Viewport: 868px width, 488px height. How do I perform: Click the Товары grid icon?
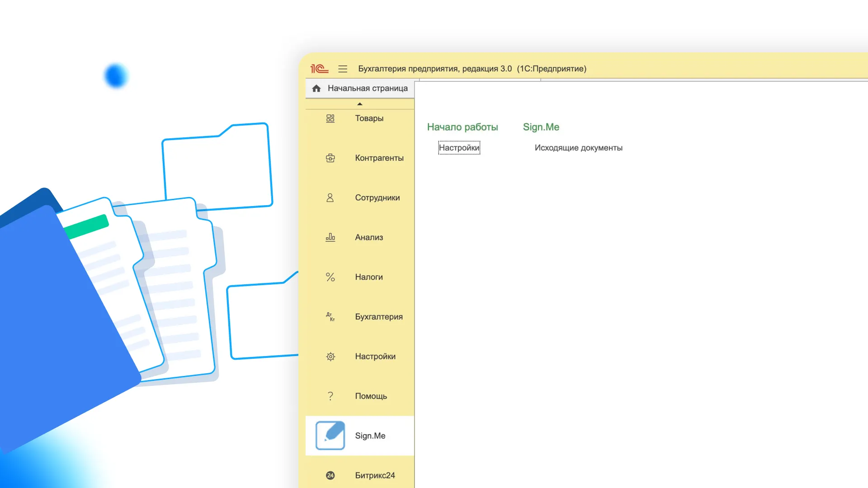point(330,118)
